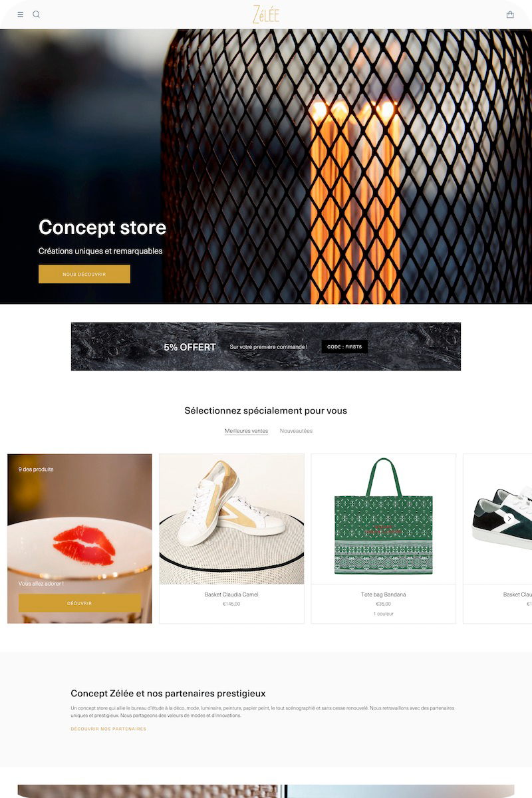Screen dimensions: 532x798
Task: Open the Tote bag Bandana product image
Action: tap(384, 519)
